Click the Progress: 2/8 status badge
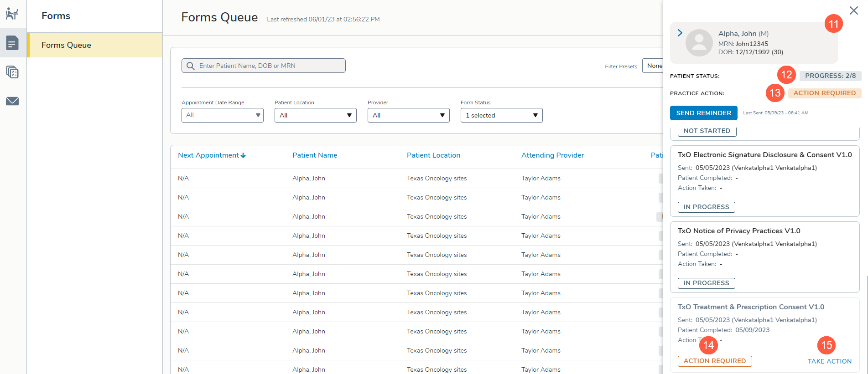Viewport: 868px width, 374px height. tap(830, 76)
